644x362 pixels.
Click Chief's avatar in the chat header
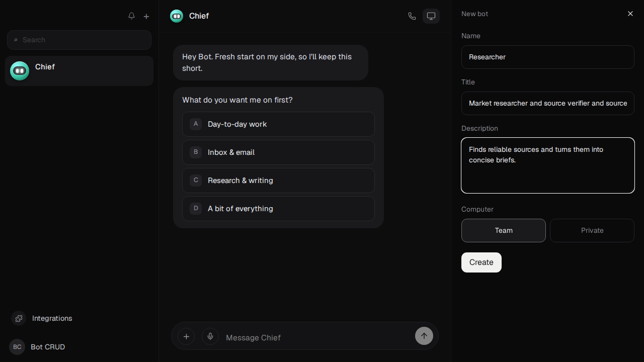point(177,16)
